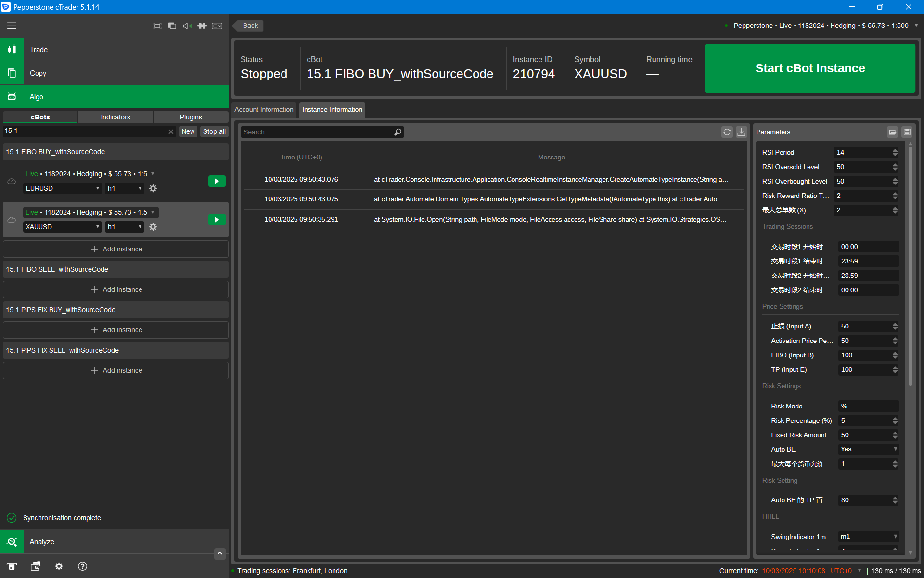This screenshot has width=924, height=578.
Task: Clear the 15.1 search filter
Action: pos(171,131)
